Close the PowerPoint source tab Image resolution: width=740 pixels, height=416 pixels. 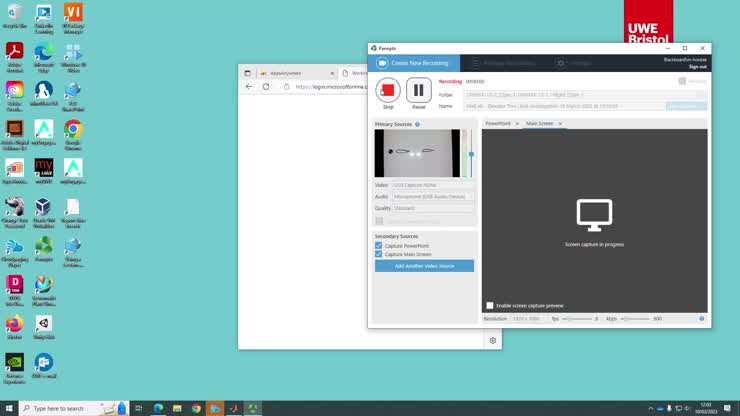[x=517, y=124]
